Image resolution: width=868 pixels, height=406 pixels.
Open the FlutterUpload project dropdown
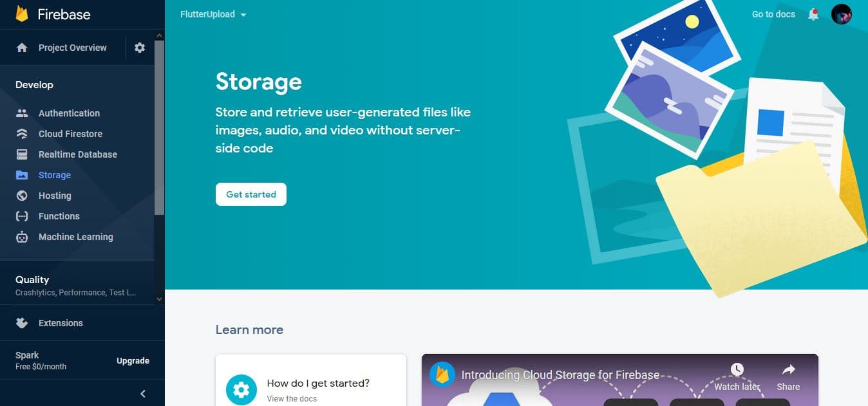(214, 14)
